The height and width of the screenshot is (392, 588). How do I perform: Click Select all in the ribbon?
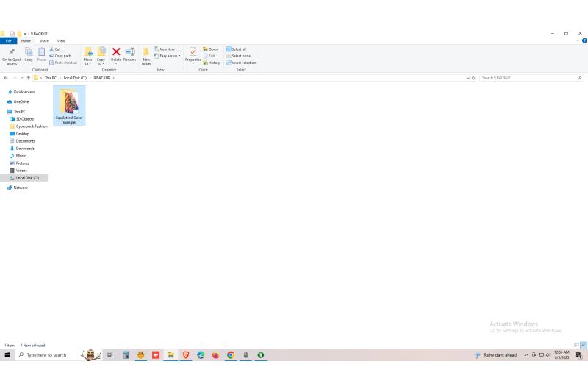237,49
